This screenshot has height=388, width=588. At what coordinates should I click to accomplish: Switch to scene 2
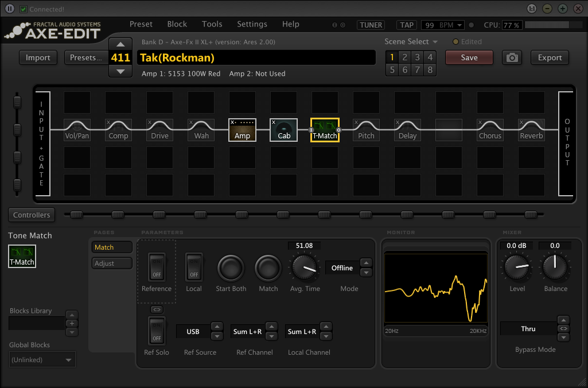click(404, 57)
